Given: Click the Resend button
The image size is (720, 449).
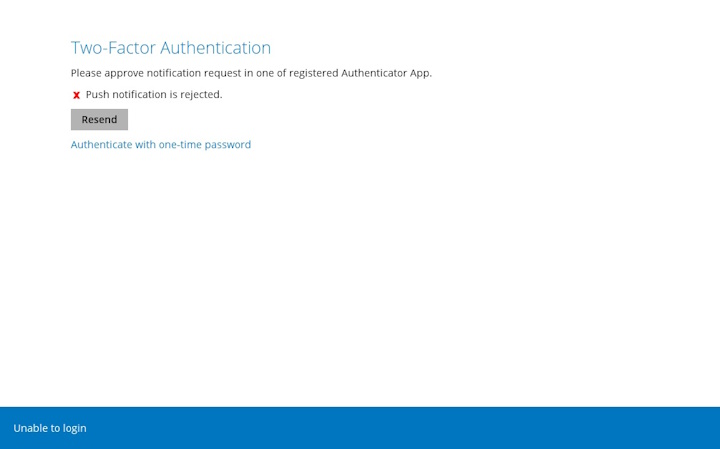Looking at the screenshot, I should pyautogui.click(x=99, y=120).
